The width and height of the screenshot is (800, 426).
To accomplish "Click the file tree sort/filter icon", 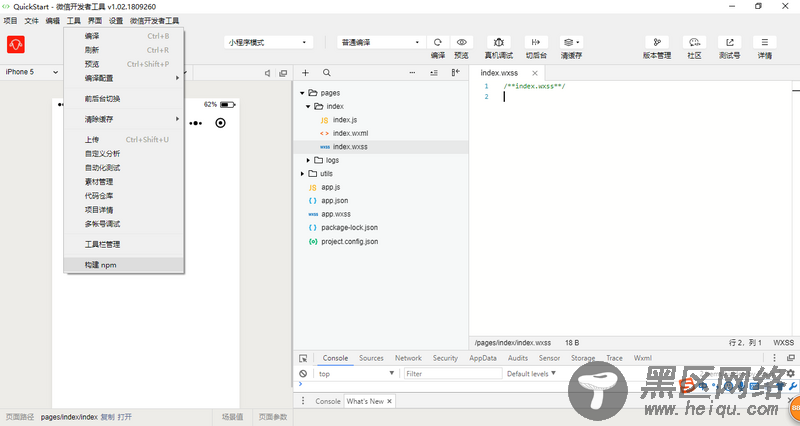I will (434, 73).
